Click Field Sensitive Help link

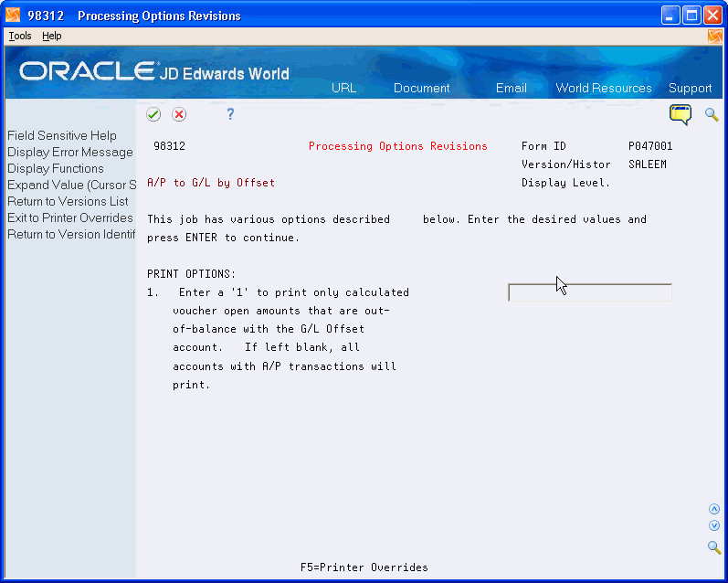pyautogui.click(x=62, y=135)
